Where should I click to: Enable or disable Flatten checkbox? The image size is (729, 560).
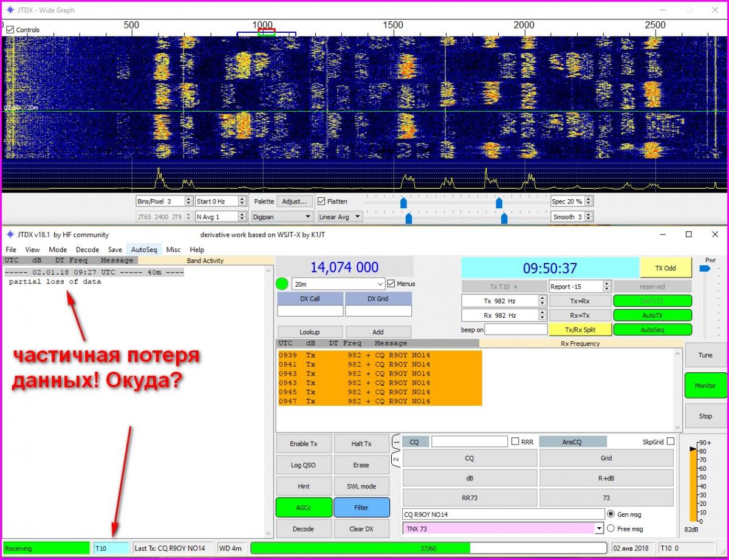coord(321,201)
